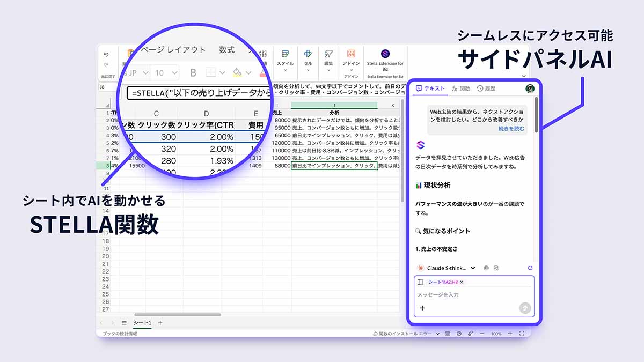Image resolution: width=644 pixels, height=362 pixels.
Task: Toggle full screen mode from the status bar
Action: tap(522, 334)
